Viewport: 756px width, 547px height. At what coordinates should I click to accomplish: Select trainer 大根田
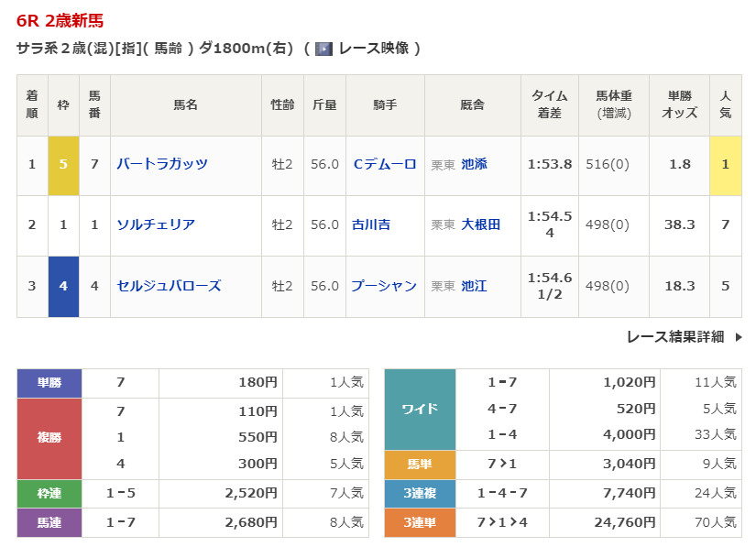(480, 224)
